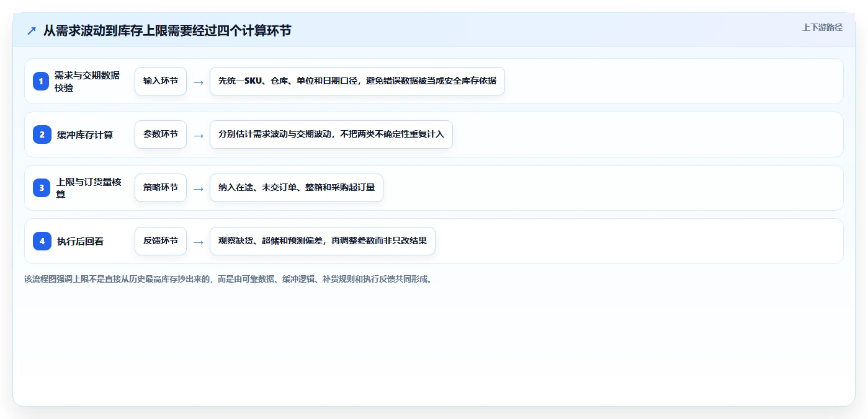Image resolution: width=868 pixels, height=419 pixels.
Task: Click the heading 从需求波动到库存上限需要经过四个计算环节
Action: click(167, 30)
